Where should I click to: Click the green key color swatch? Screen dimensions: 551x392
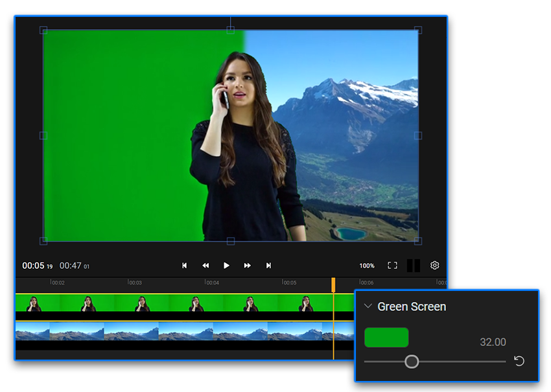click(x=386, y=338)
